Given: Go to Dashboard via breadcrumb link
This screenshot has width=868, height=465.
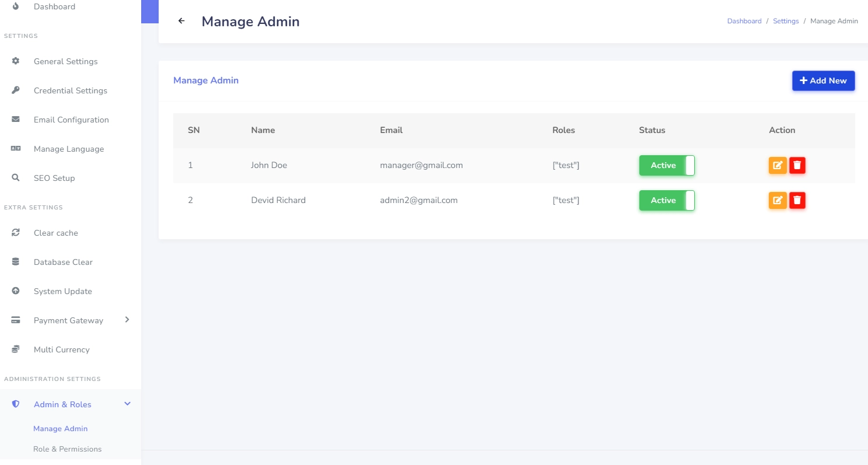Looking at the screenshot, I should 744,21.
